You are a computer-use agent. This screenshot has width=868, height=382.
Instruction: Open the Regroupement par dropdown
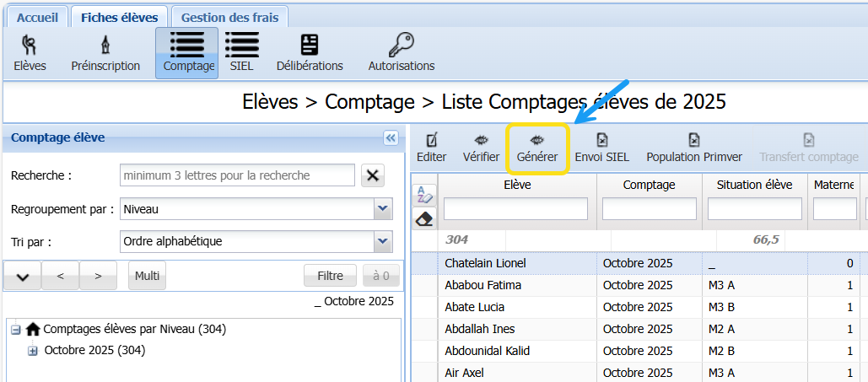coord(383,208)
